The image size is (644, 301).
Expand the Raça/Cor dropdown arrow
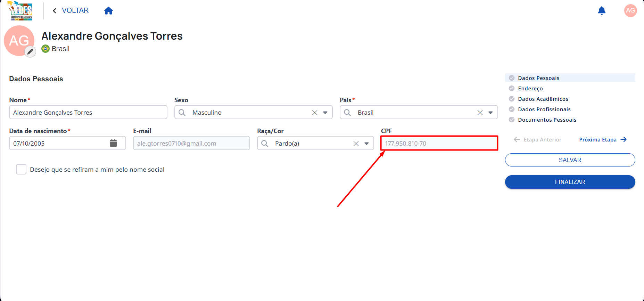point(366,144)
